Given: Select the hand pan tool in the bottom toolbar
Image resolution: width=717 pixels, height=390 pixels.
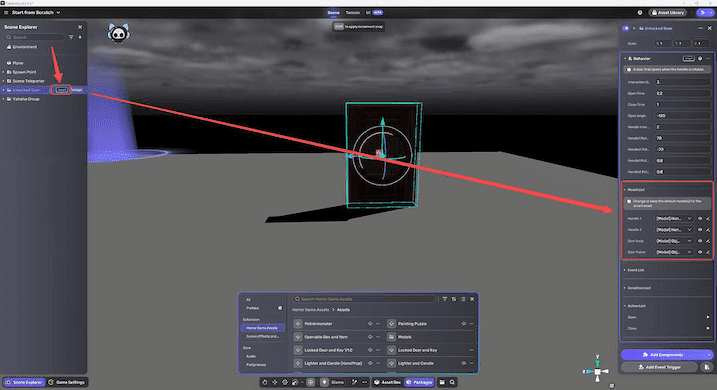Looking at the screenshot, I should tap(265, 382).
